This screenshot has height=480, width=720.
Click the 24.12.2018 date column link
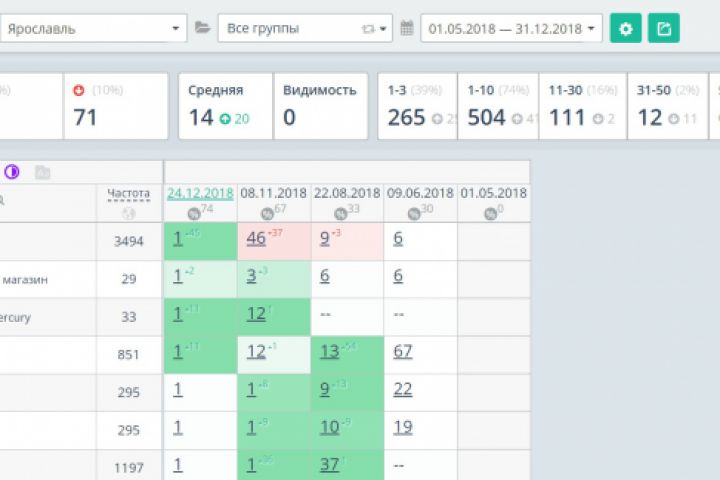click(x=200, y=193)
